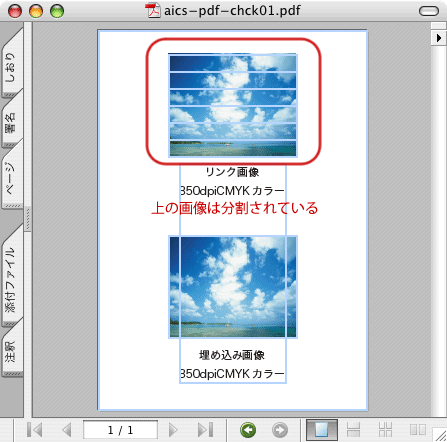The image size is (447, 442).
Task: Select single page layout
Action: click(322, 430)
